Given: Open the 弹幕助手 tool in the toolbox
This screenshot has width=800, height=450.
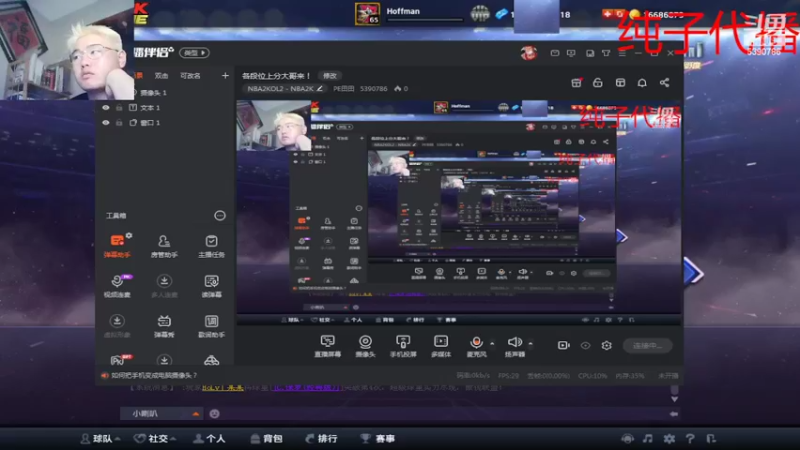Looking at the screenshot, I should (x=117, y=246).
